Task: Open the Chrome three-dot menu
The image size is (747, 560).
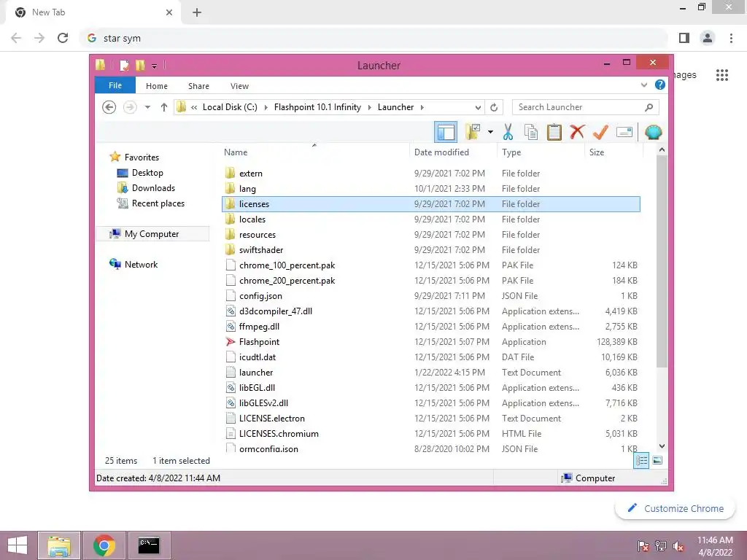Action: pos(731,38)
